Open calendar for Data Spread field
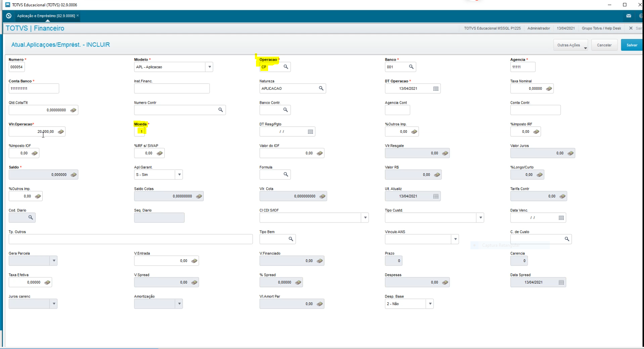 click(x=561, y=282)
